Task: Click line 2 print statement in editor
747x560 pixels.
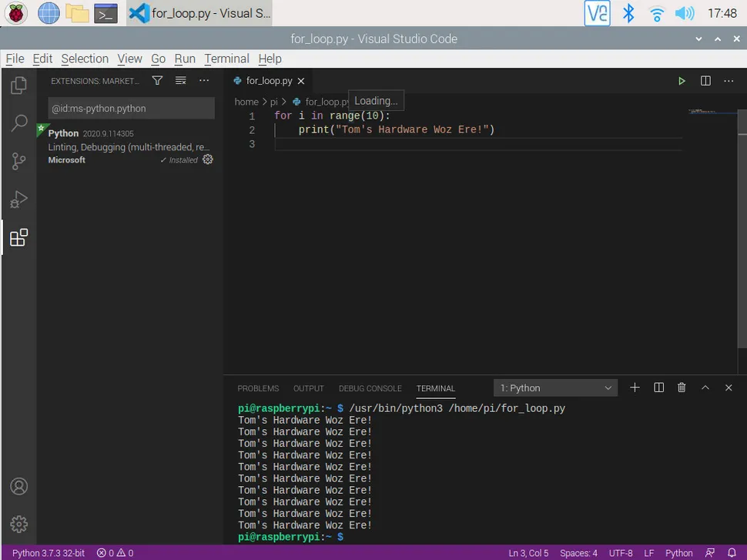Action: point(397,129)
